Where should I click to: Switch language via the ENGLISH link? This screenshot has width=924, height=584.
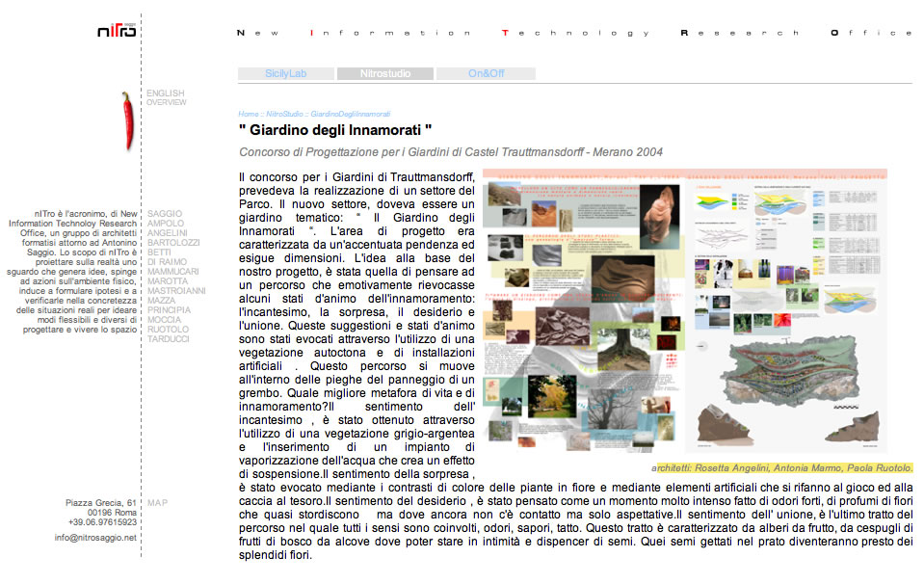click(165, 93)
